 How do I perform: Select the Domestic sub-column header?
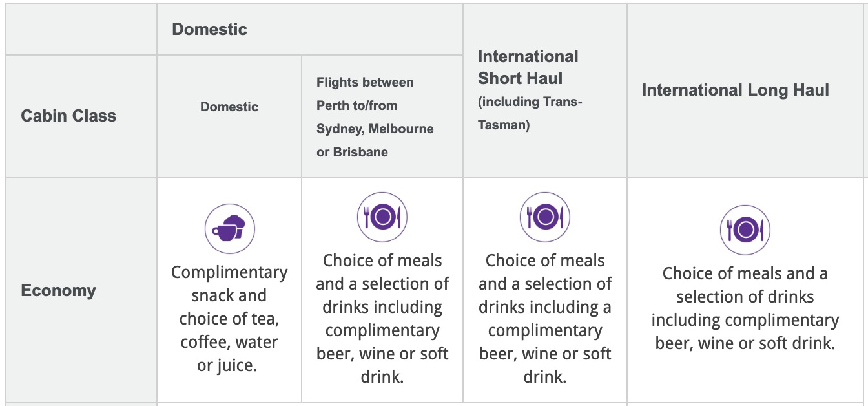[229, 107]
